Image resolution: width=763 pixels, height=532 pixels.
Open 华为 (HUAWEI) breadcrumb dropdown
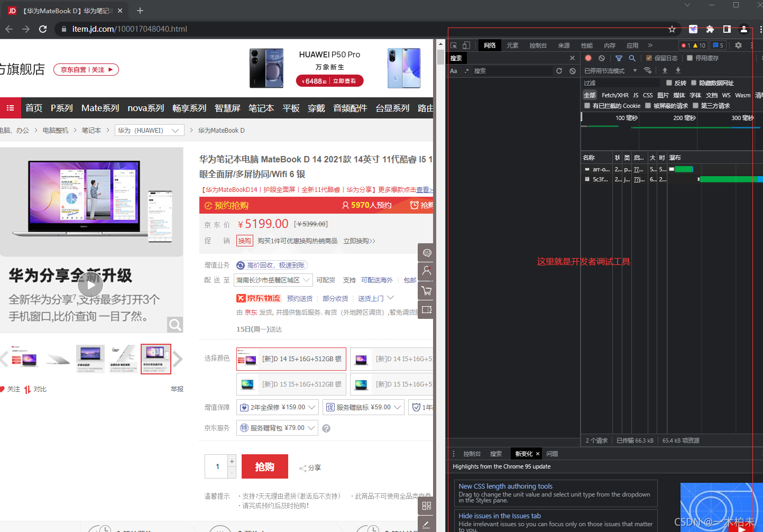(149, 131)
